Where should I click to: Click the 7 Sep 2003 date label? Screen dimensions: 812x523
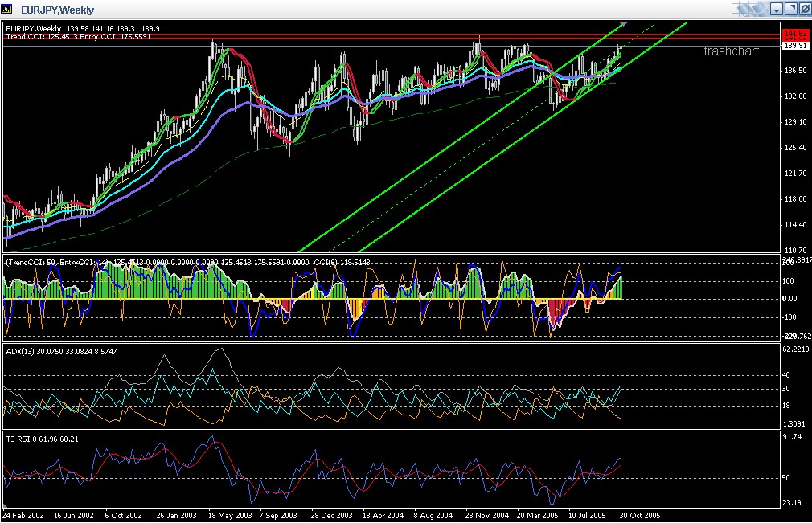(x=278, y=516)
